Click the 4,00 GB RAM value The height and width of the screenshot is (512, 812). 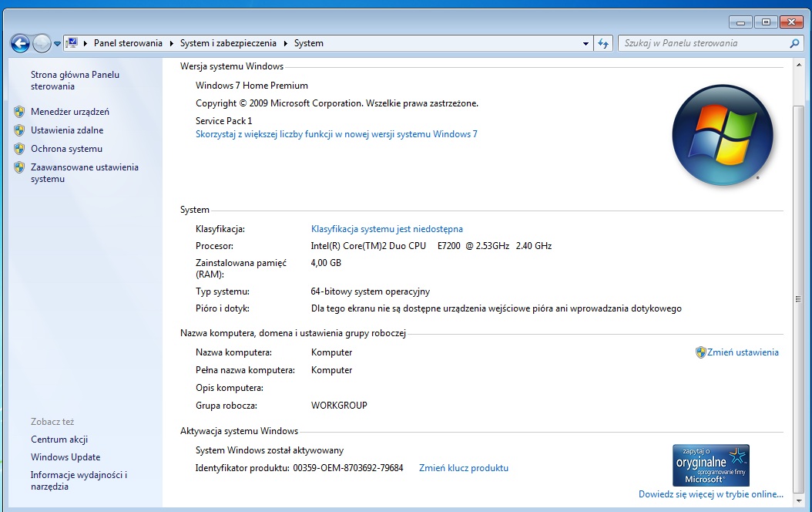tap(326, 263)
